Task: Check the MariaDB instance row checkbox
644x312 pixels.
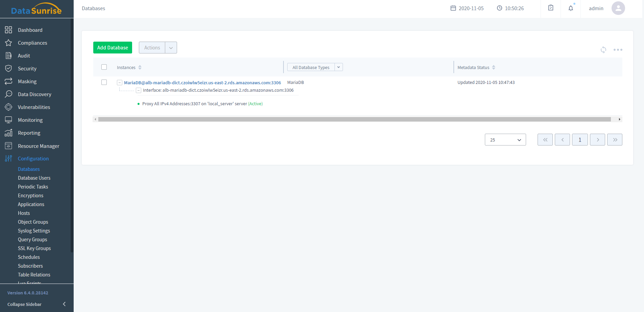Action: coord(104,82)
